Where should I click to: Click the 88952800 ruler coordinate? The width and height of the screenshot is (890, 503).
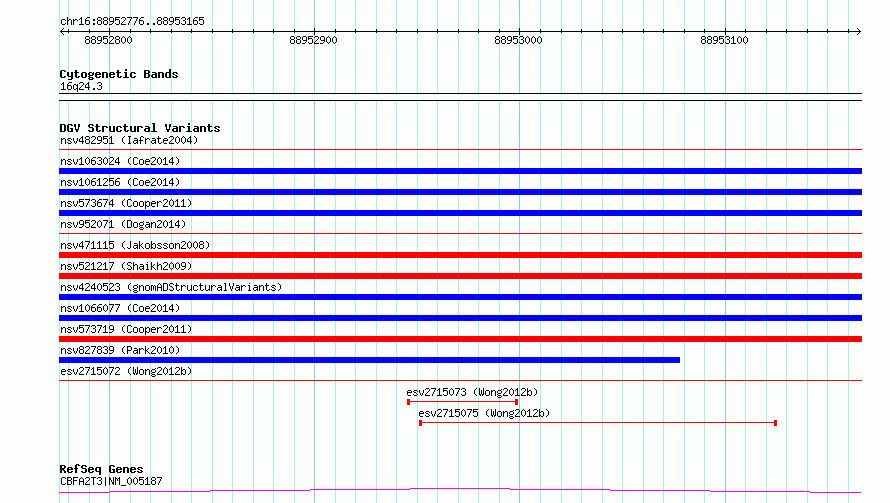tap(108, 40)
